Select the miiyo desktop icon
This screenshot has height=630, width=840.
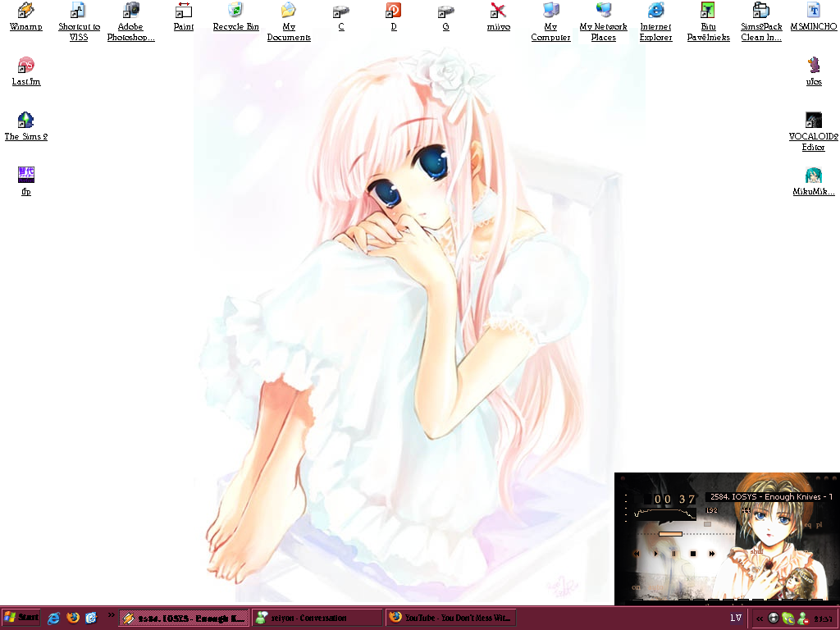tap(498, 16)
